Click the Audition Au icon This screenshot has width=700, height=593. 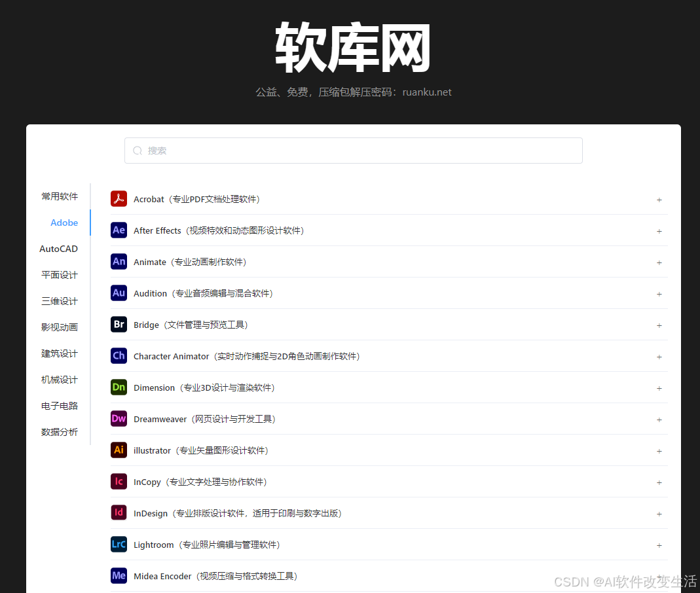coord(119,293)
